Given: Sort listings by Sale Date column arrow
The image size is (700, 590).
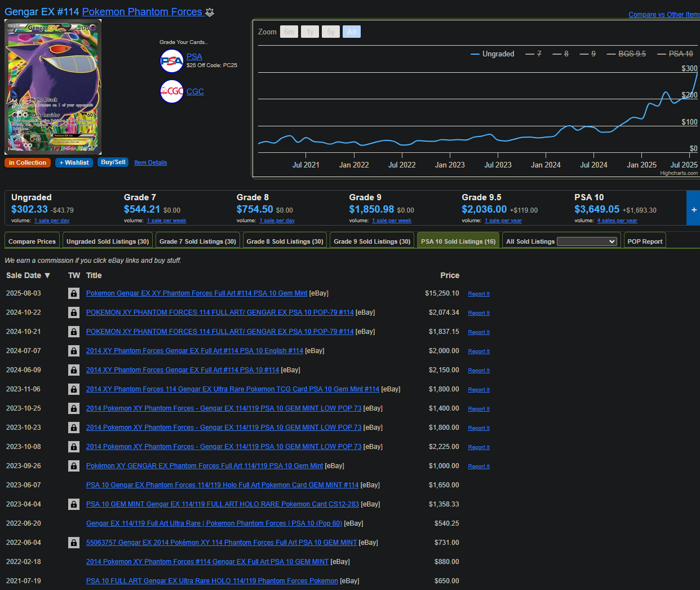Looking at the screenshot, I should pyautogui.click(x=47, y=276).
